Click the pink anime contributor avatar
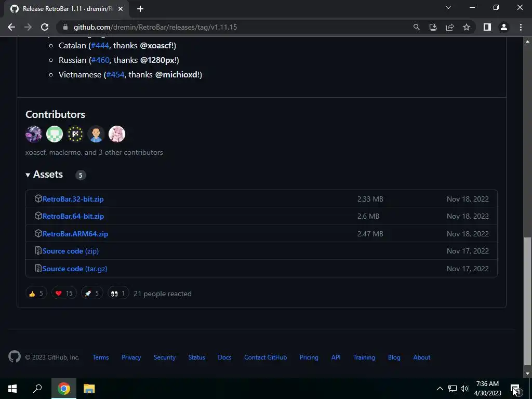The width and height of the screenshot is (532, 399). pyautogui.click(x=117, y=134)
